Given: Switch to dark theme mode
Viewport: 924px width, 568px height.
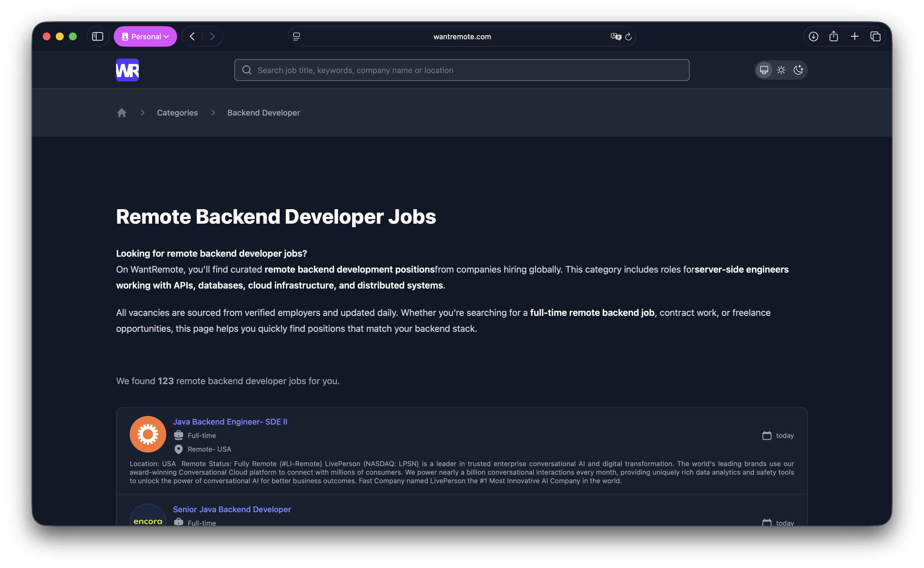Looking at the screenshot, I should pos(798,70).
